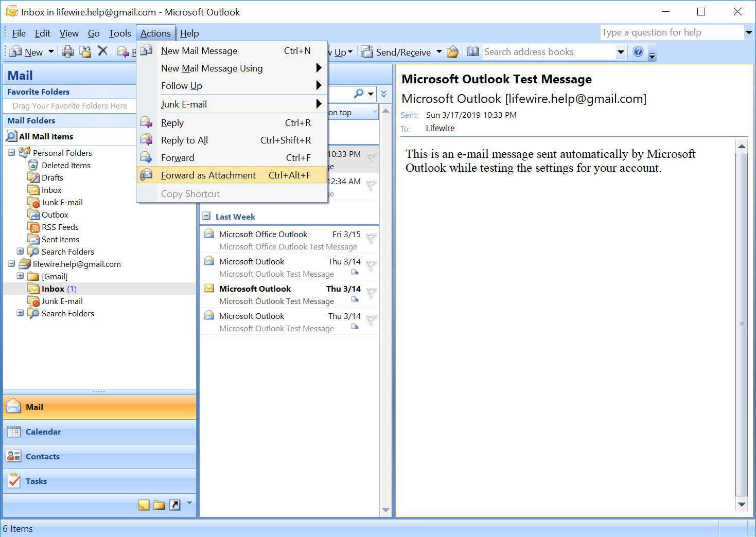Open Folder List icon in navigation pane bottom
This screenshot has width=756, height=537.
click(x=159, y=505)
